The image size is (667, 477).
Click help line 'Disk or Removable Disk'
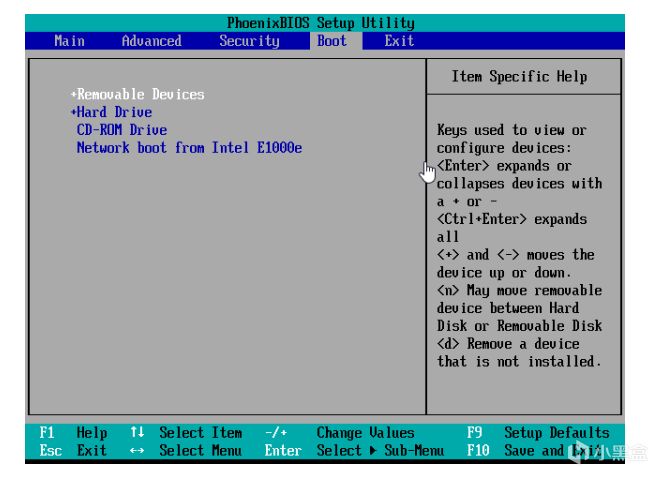tap(519, 326)
